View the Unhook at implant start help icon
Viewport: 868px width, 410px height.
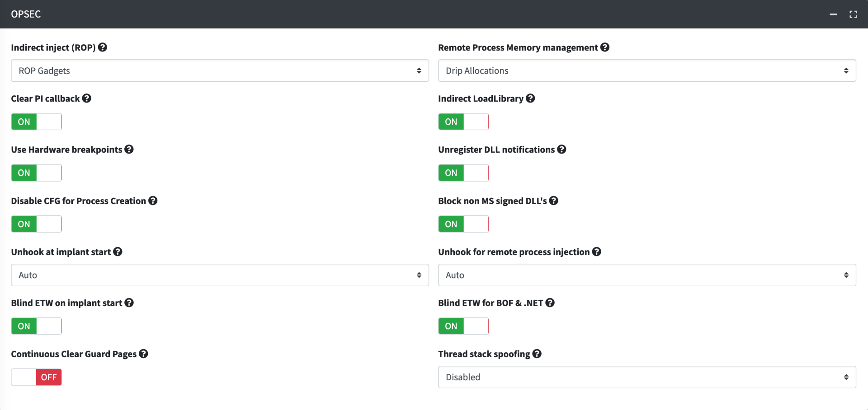[x=118, y=252]
